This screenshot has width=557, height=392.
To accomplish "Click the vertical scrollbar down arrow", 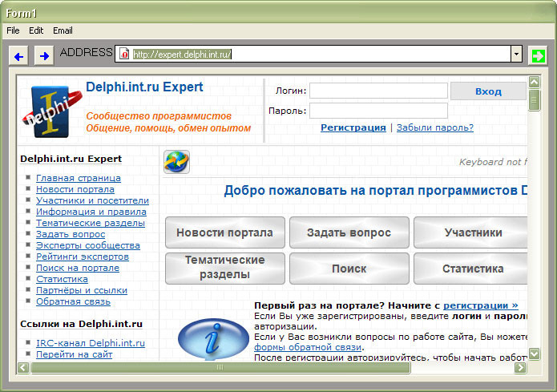I will (535, 354).
